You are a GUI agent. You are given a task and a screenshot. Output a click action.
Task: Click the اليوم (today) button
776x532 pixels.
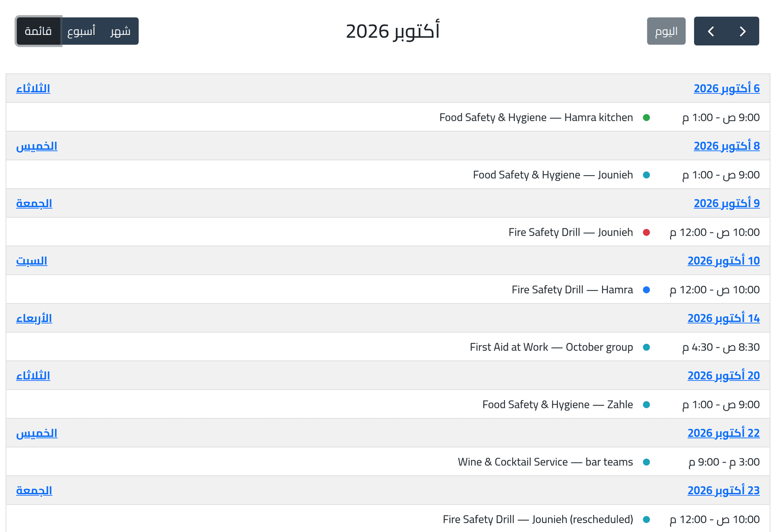pyautogui.click(x=666, y=31)
